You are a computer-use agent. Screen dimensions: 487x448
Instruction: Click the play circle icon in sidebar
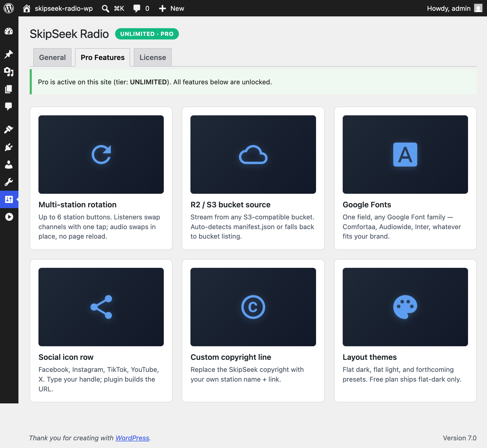point(9,217)
